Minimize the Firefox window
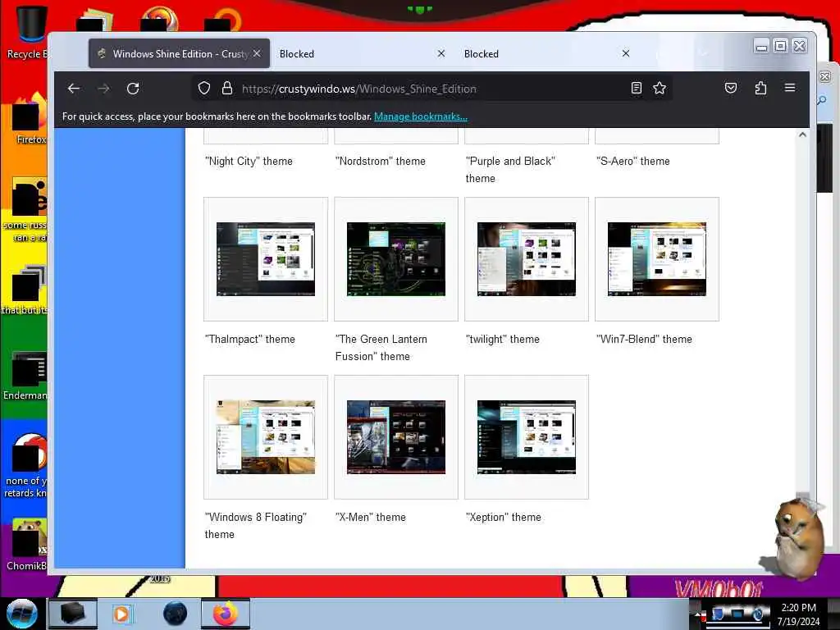Image resolution: width=840 pixels, height=630 pixels. coord(761,47)
